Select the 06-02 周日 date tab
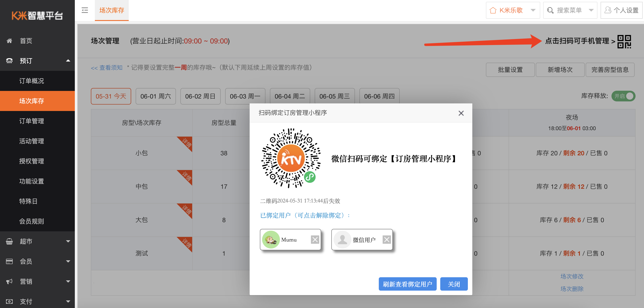 [x=200, y=96]
